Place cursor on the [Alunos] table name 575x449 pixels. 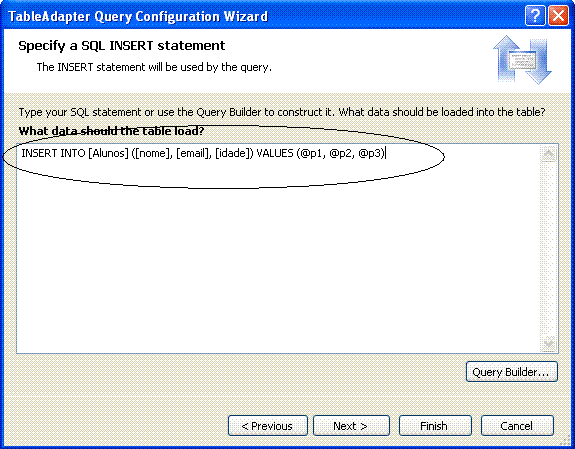click(109, 153)
